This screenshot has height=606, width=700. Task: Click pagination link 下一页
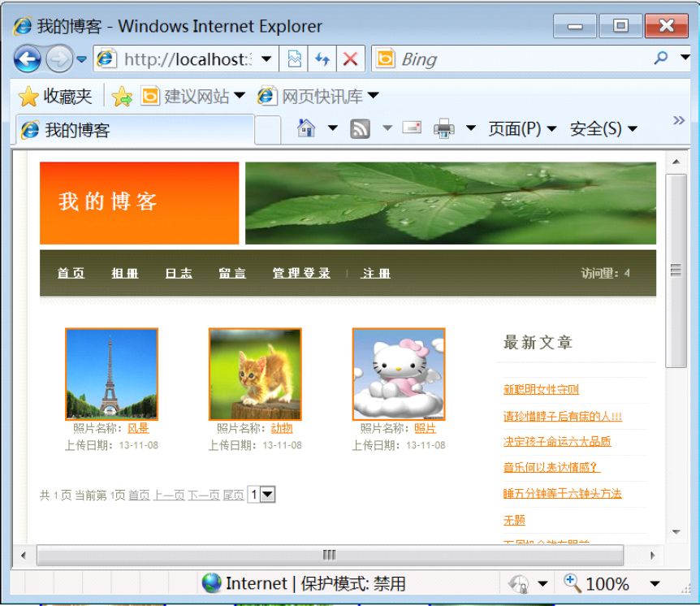204,495
